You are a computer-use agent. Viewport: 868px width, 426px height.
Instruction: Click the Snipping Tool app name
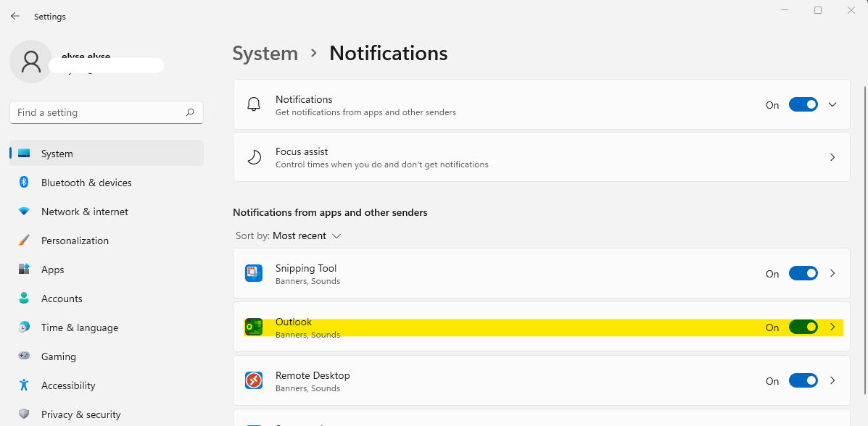[306, 268]
